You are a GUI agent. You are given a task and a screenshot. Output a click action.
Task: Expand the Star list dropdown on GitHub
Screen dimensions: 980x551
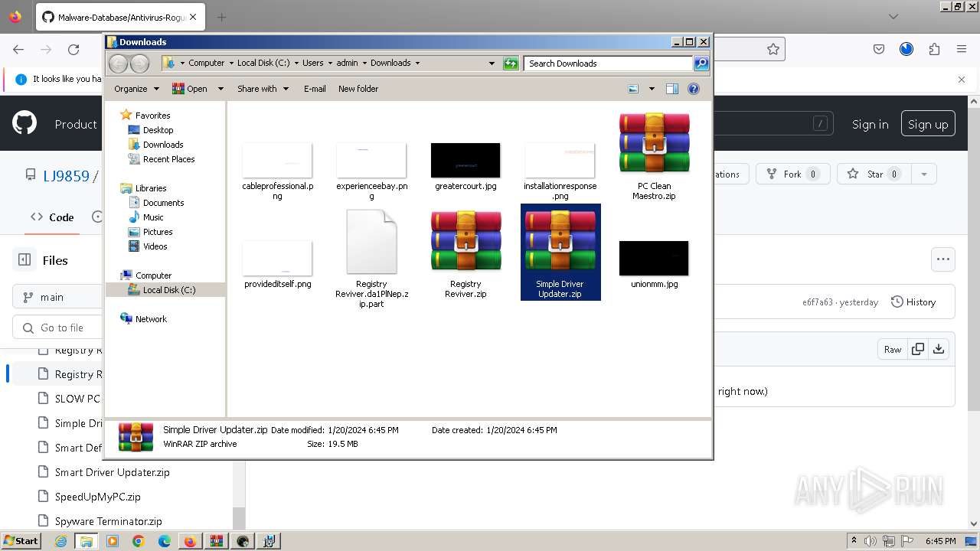[x=924, y=174]
